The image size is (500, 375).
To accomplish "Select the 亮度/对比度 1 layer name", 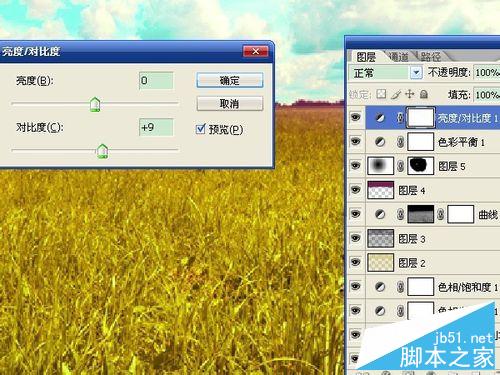I will pos(468,118).
